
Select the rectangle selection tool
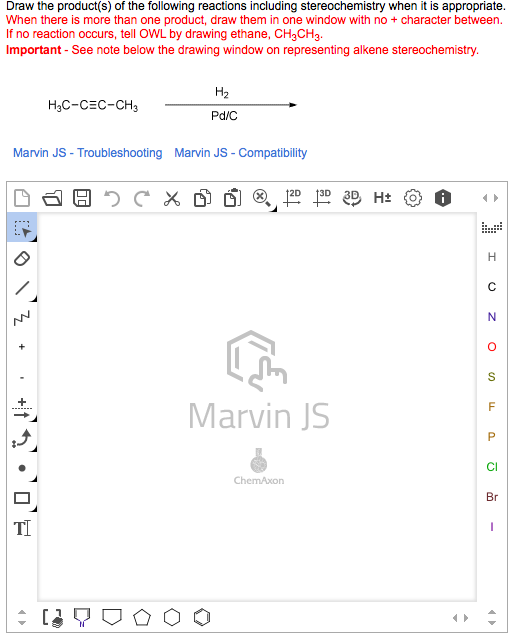pyautogui.click(x=22, y=228)
